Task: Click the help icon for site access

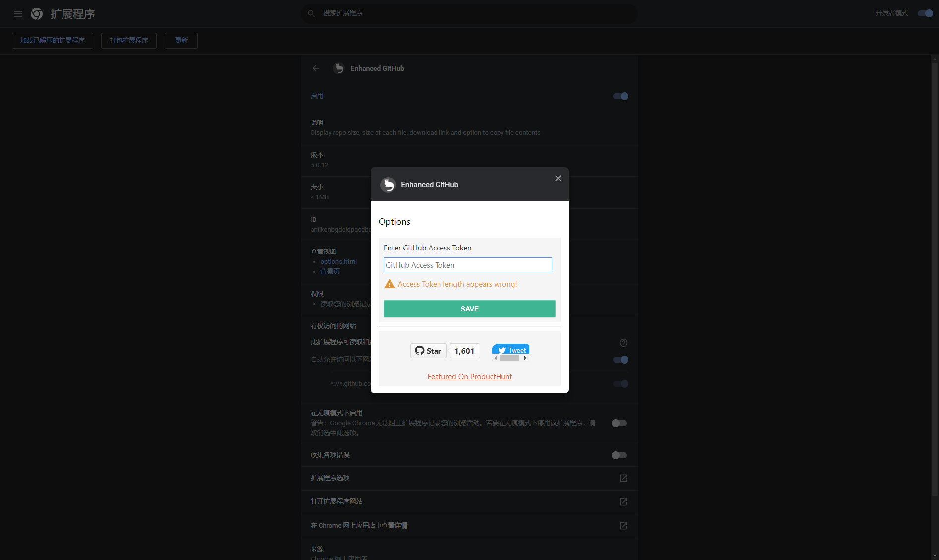Action: pyautogui.click(x=624, y=343)
